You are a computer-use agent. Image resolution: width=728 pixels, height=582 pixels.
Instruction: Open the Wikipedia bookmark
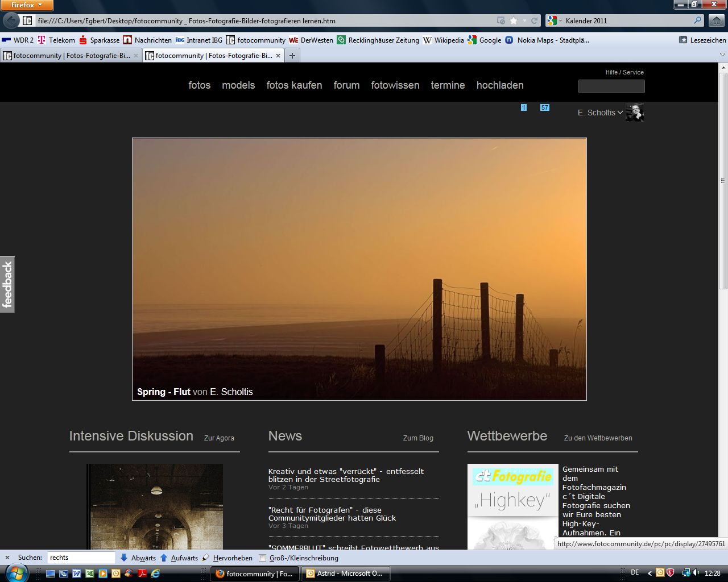444,40
